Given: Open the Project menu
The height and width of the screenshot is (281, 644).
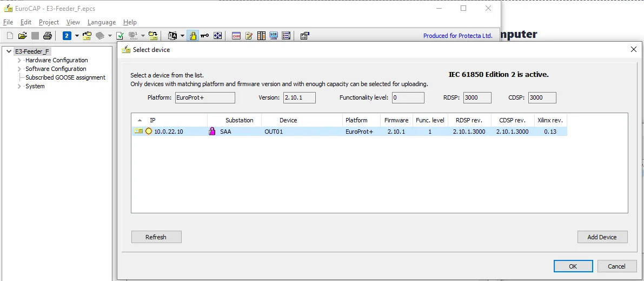Looking at the screenshot, I should pos(49,22).
